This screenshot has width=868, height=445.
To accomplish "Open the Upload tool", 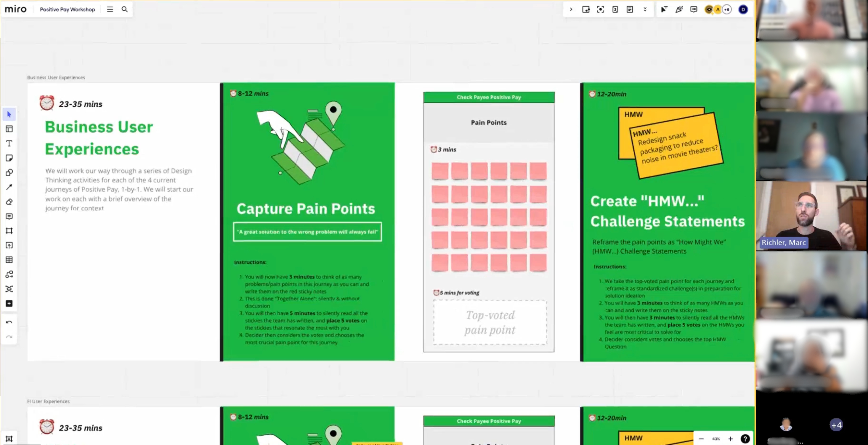I will click(9, 245).
